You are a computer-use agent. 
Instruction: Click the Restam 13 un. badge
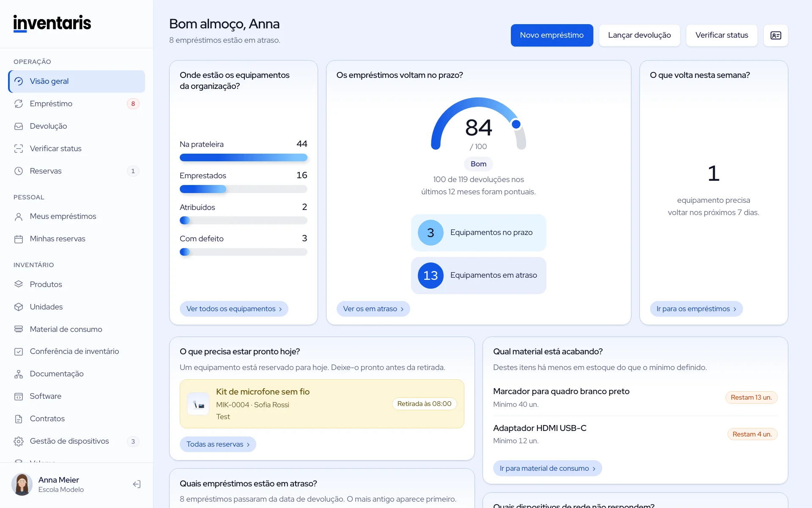click(x=751, y=398)
